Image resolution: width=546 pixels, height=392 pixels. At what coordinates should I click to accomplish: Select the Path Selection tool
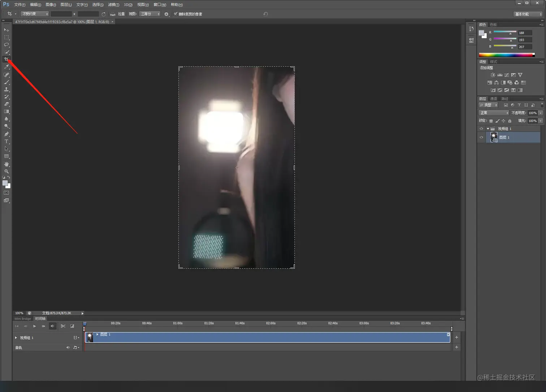pos(6,149)
